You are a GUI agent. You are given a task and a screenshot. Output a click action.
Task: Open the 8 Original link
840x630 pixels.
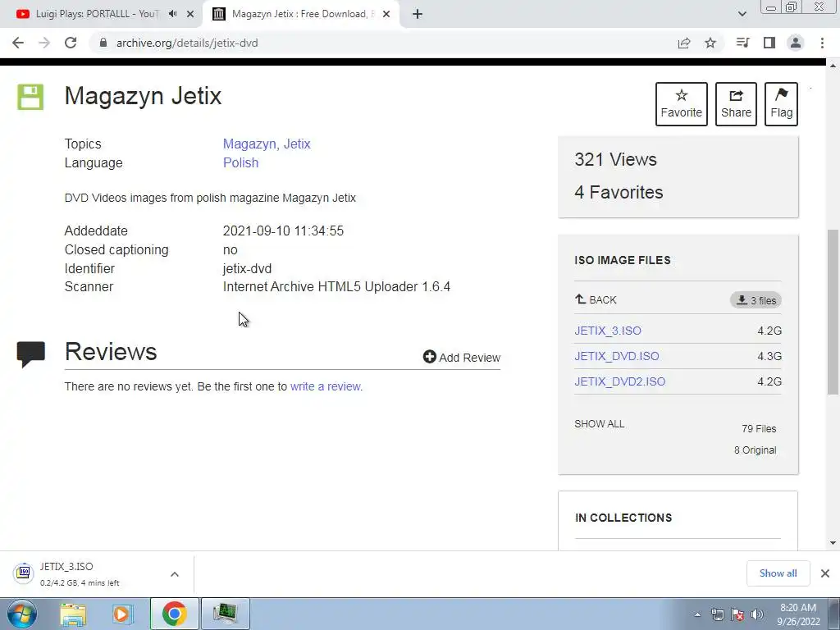click(x=755, y=450)
